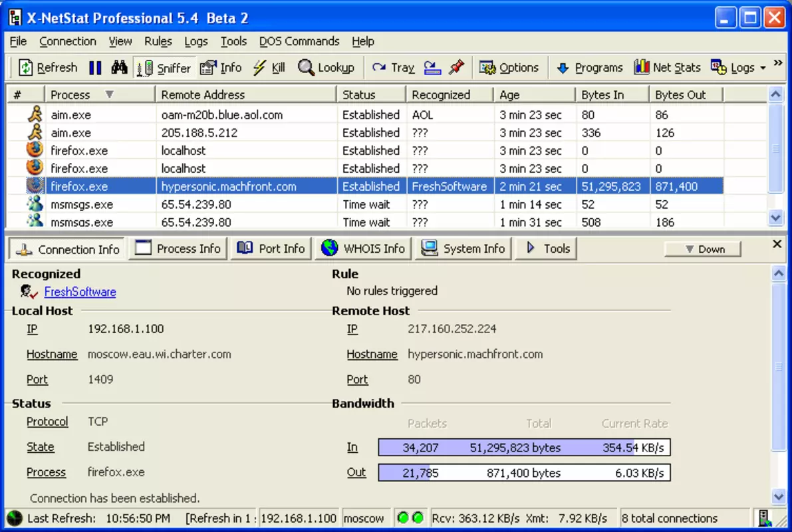Launch Lookup with the magnifying glass icon
792x532 pixels.
pos(327,68)
